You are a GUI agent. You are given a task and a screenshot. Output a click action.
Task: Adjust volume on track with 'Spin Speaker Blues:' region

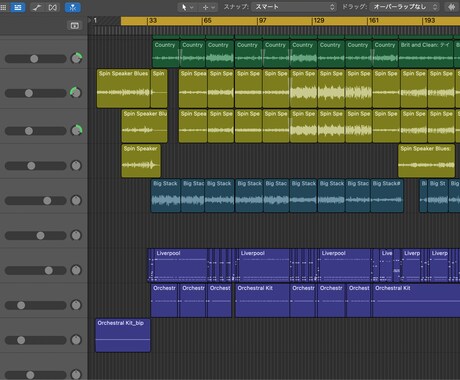coord(35,166)
